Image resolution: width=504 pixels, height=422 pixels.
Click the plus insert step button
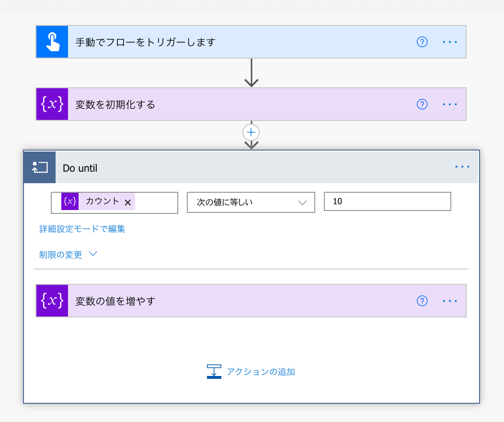pyautogui.click(x=251, y=132)
